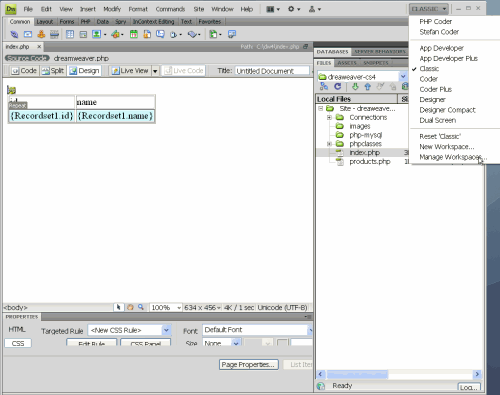Viewport: 500px width, 395px height.
Task: Close the index.php document tab
Action: pyautogui.click(x=39, y=47)
